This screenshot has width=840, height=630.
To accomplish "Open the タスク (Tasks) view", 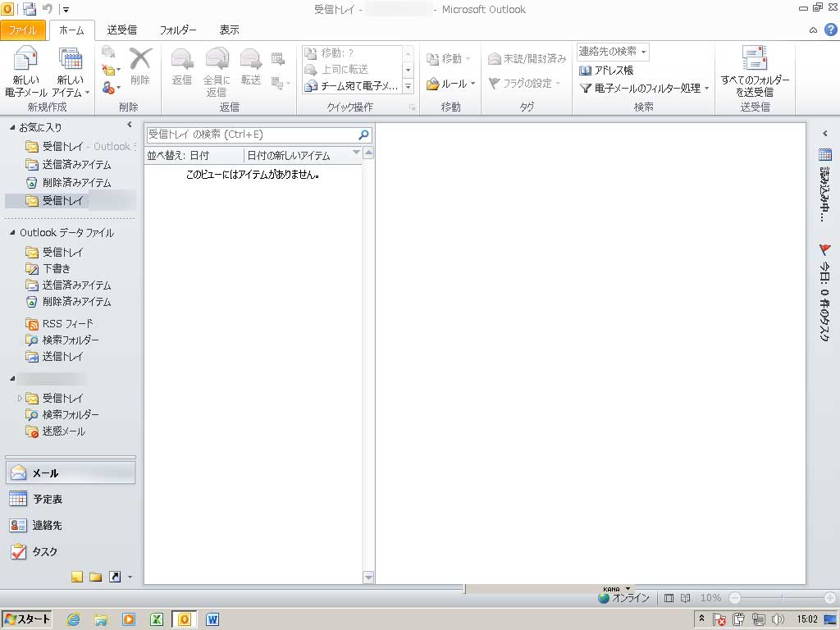I will (x=44, y=551).
